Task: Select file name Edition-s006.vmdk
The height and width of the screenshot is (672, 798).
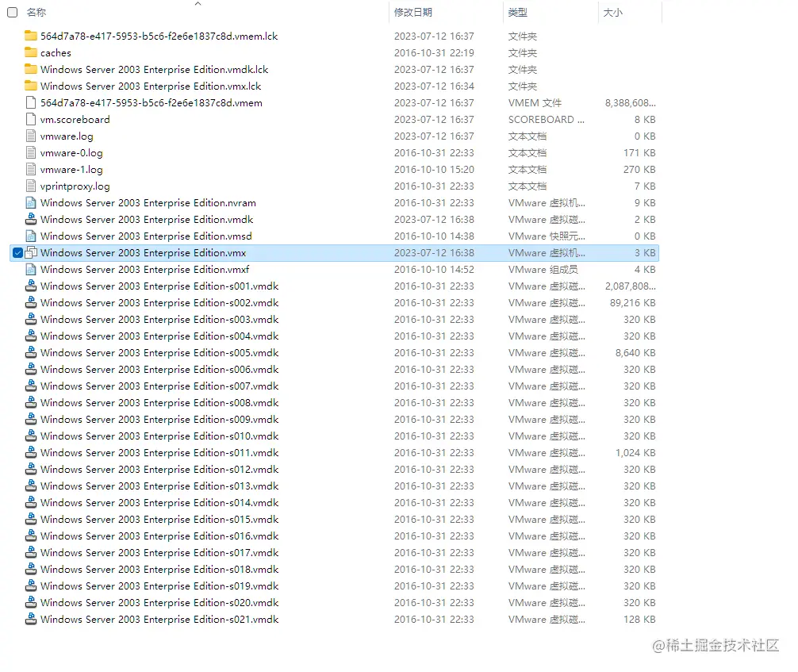Action: 159,369
